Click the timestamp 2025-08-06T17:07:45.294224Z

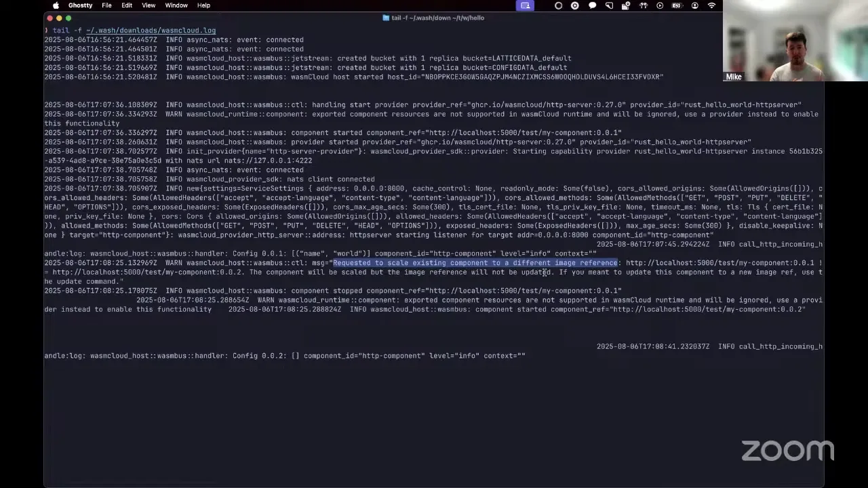pos(653,245)
